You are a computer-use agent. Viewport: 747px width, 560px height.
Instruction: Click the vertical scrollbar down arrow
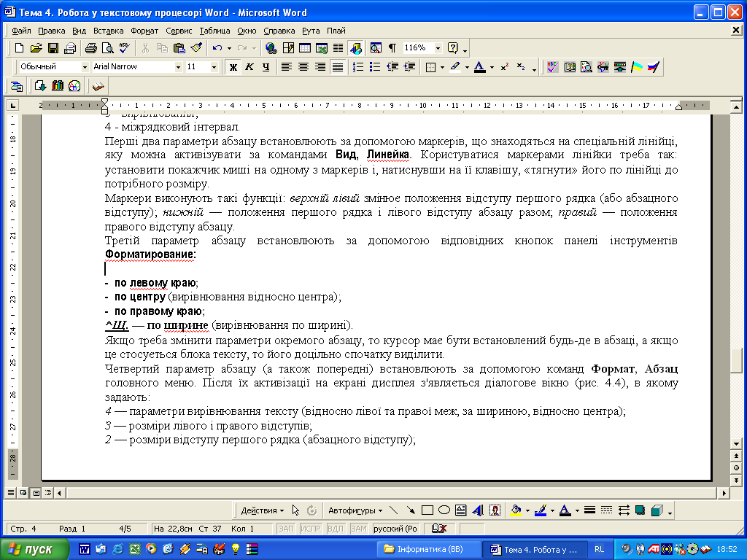[x=736, y=444]
